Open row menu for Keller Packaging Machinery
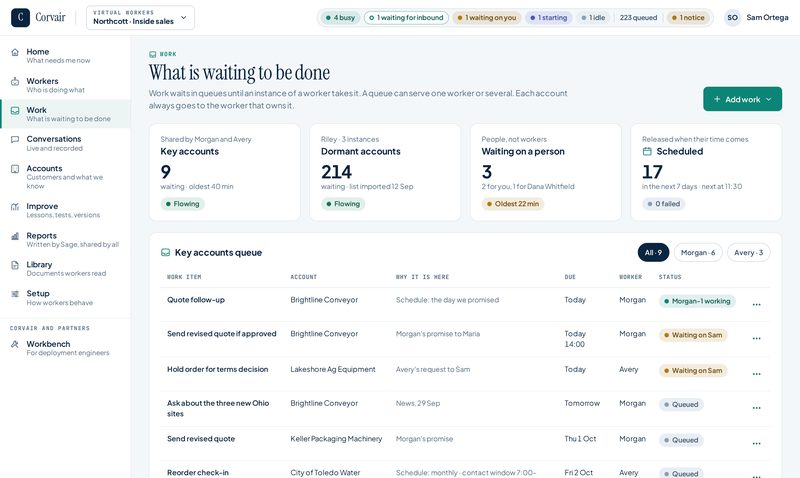This screenshot has width=800, height=478. coord(757,443)
